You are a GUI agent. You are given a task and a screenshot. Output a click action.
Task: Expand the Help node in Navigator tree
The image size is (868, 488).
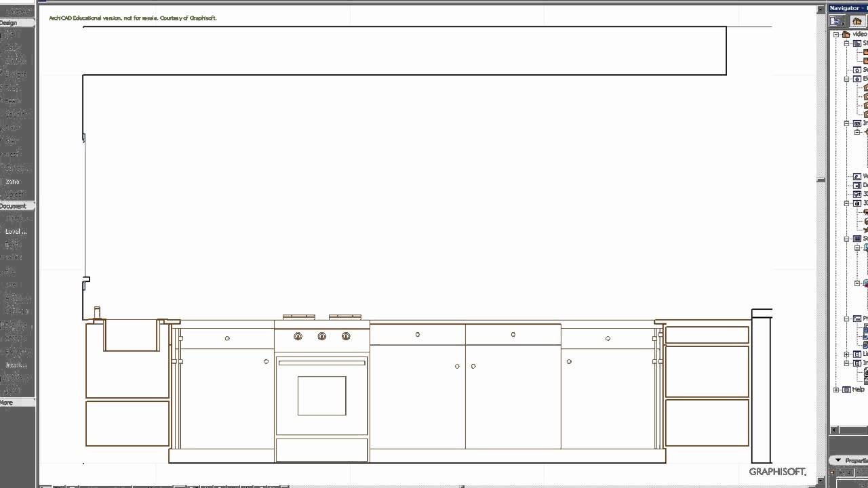(837, 390)
